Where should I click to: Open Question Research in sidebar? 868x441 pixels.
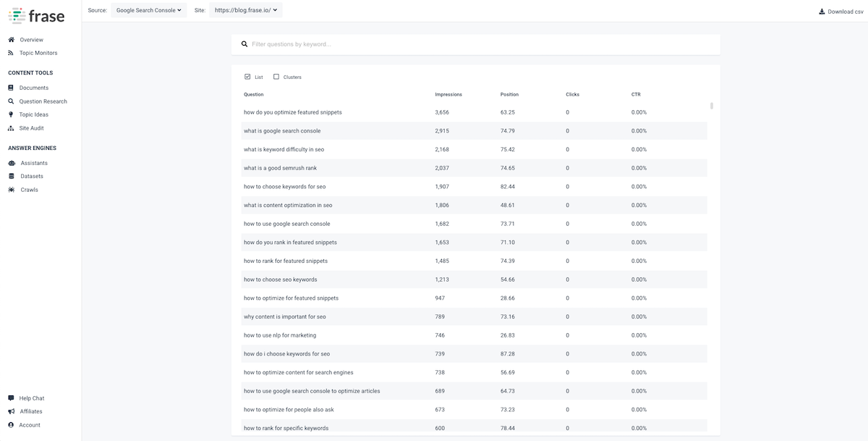(x=43, y=101)
